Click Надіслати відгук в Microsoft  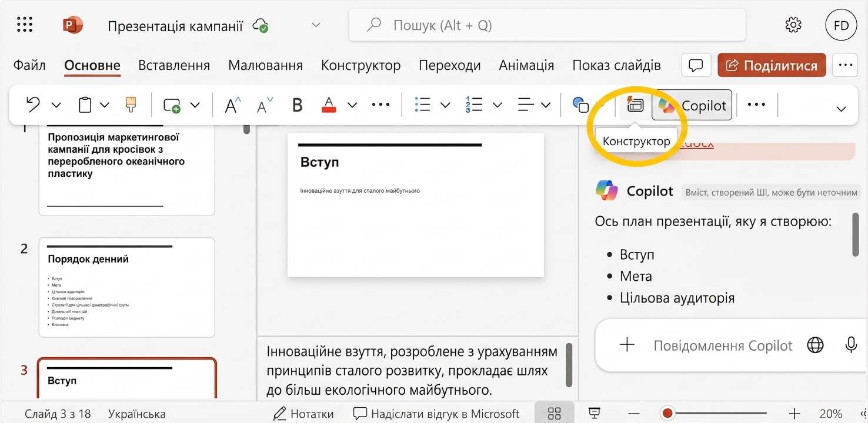pyautogui.click(x=436, y=414)
